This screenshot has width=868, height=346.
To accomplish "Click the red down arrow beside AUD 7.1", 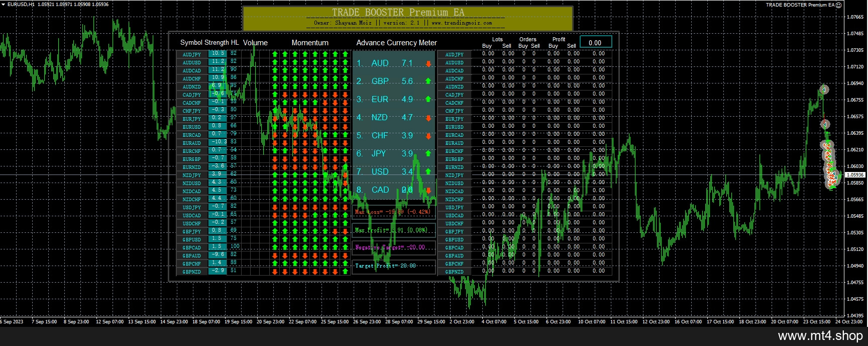I will [x=428, y=63].
